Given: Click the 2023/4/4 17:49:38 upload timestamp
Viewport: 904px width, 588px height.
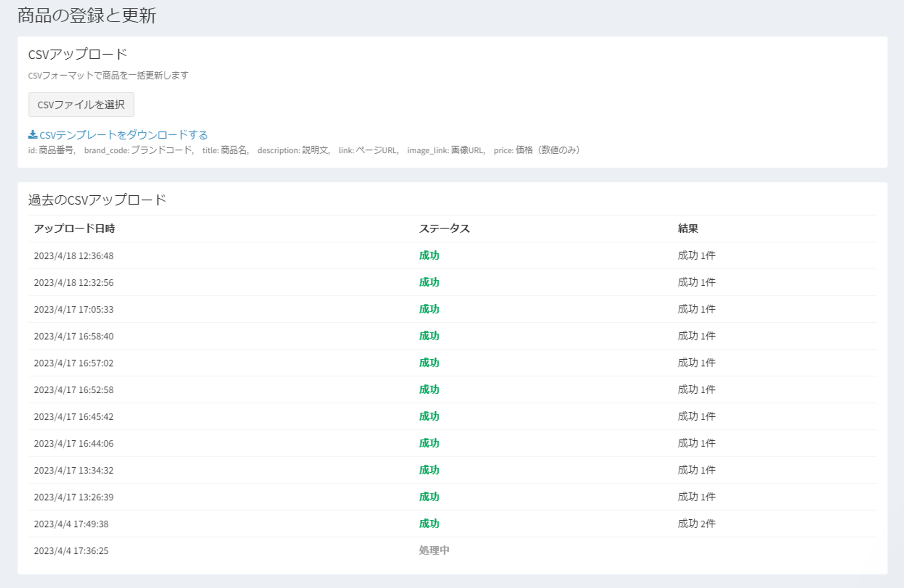Looking at the screenshot, I should pos(71,524).
